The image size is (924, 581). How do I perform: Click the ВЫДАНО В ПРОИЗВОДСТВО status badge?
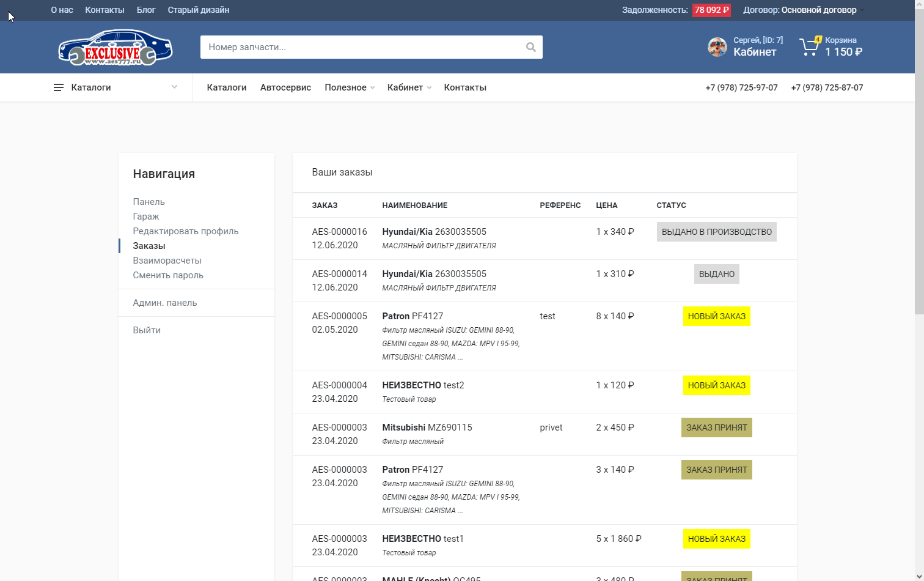pyautogui.click(x=716, y=232)
